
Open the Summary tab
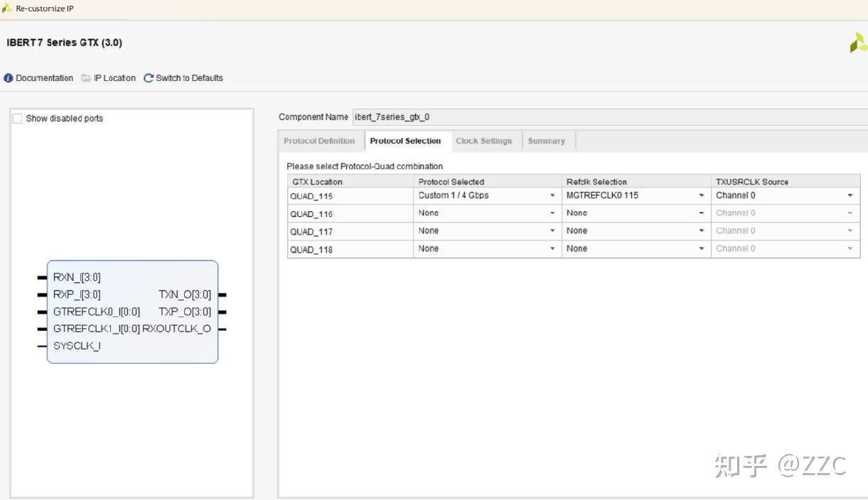pos(546,141)
